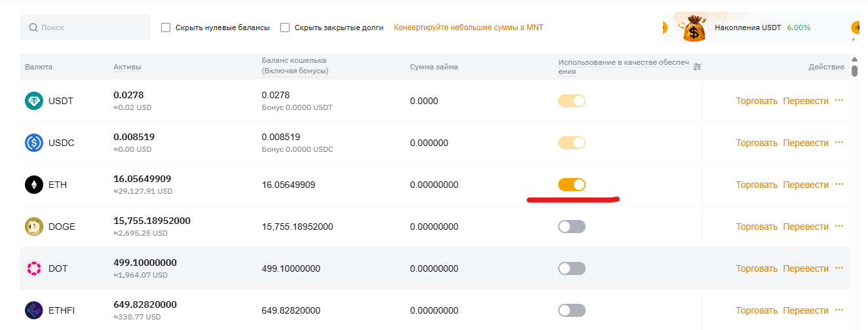Click the USDT coin icon
The width and height of the screenshot is (868, 330).
pos(34,101)
